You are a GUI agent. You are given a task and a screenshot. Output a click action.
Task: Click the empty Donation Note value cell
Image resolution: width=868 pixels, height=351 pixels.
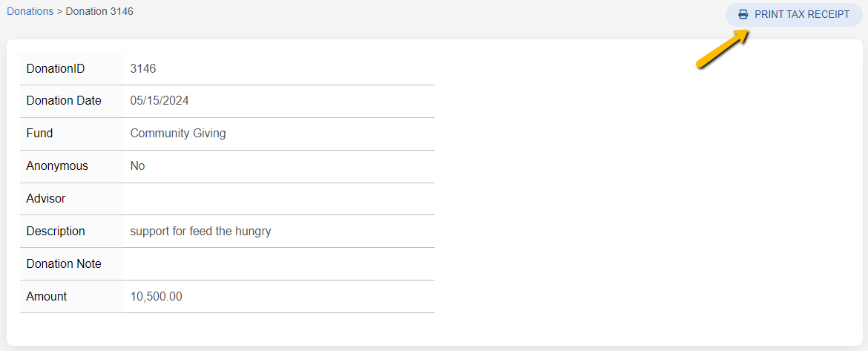click(x=278, y=264)
